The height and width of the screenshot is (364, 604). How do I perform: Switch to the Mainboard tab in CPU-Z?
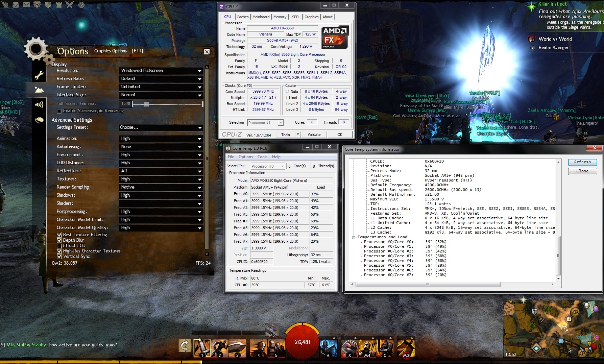tap(261, 17)
